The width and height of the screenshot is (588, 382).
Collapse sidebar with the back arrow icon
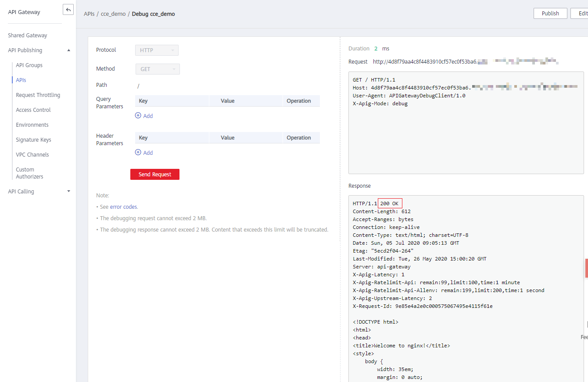tap(68, 10)
